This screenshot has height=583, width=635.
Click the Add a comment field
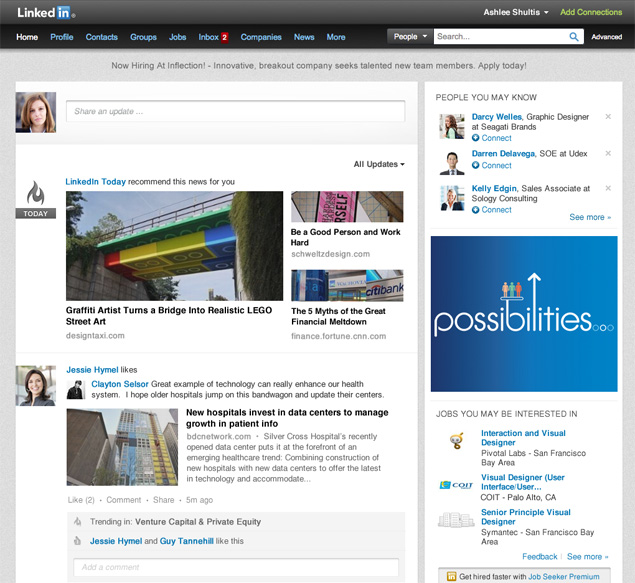[x=236, y=567]
